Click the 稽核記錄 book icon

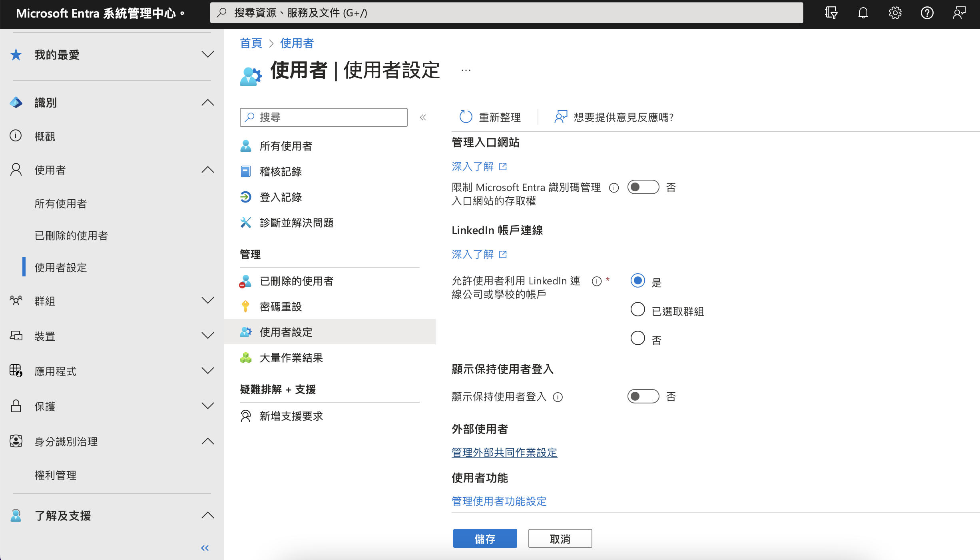click(246, 171)
